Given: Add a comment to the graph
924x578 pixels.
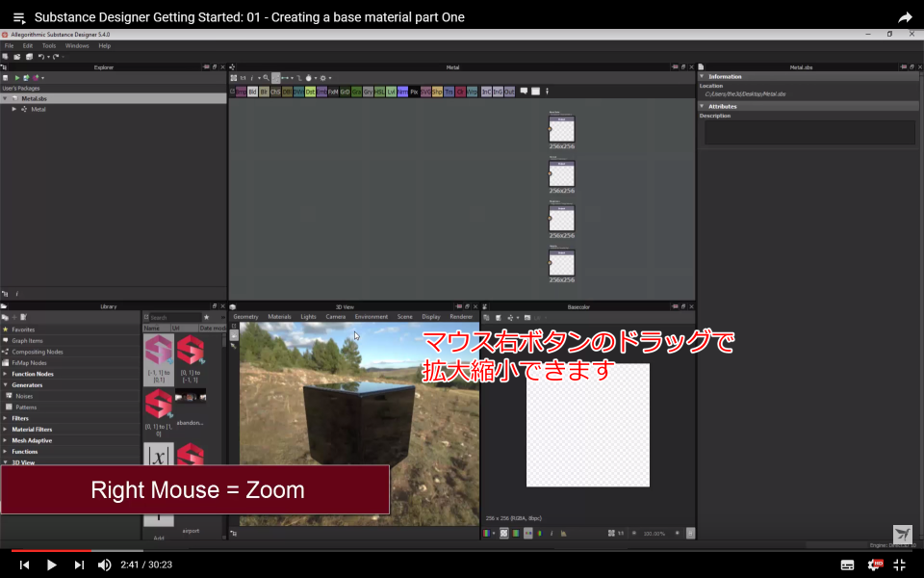Looking at the screenshot, I should 525,92.
